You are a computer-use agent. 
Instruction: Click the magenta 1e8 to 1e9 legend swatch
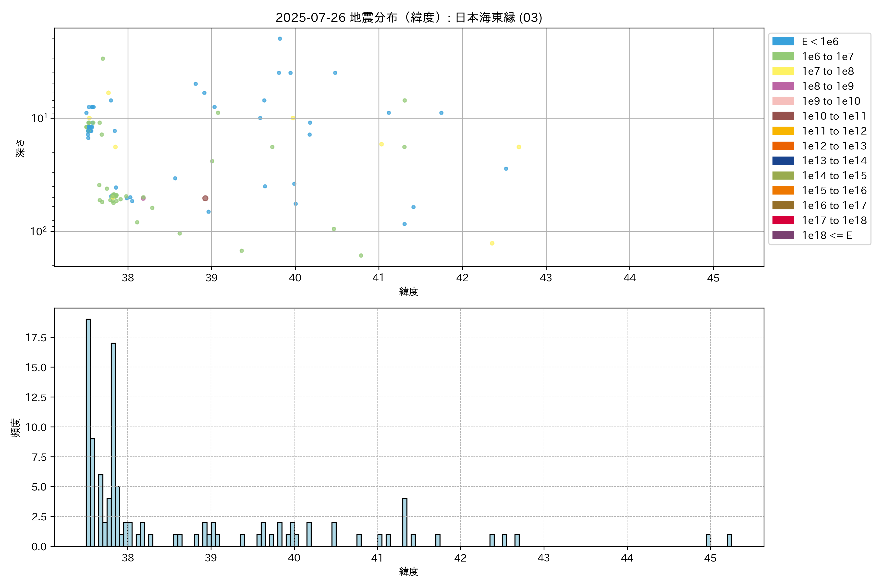click(x=783, y=86)
